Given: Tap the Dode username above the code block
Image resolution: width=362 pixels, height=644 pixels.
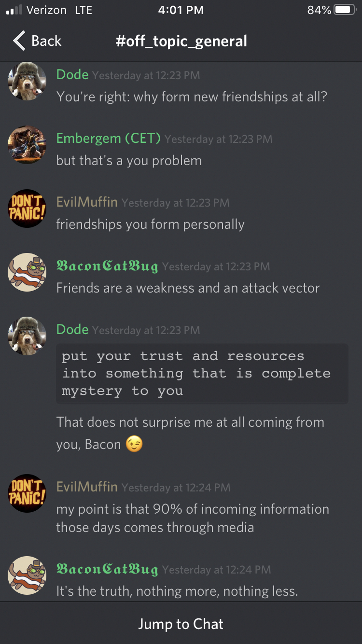Looking at the screenshot, I should [72, 329].
